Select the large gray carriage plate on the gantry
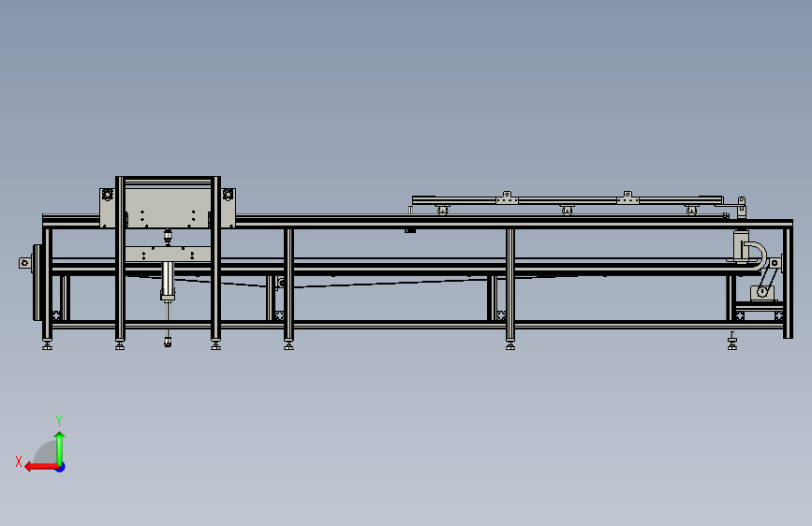 168,208
